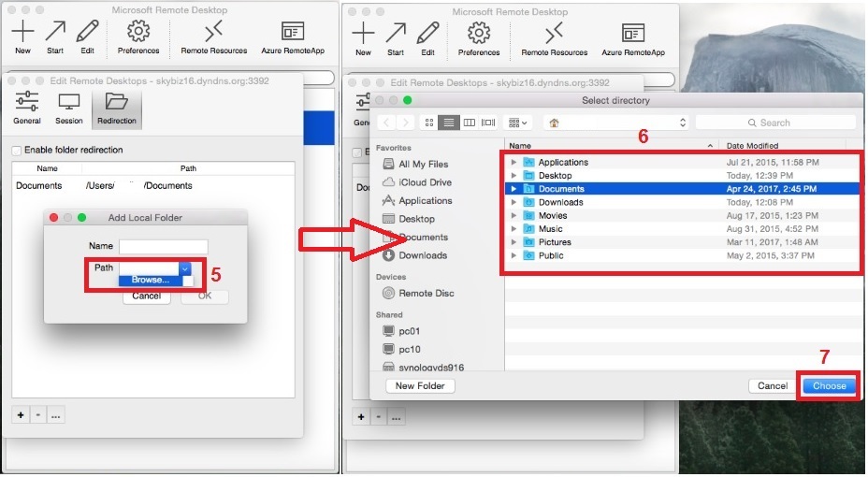868x477 pixels.
Task: Choose Browse... from the Path dropdown list
Action: [151, 280]
